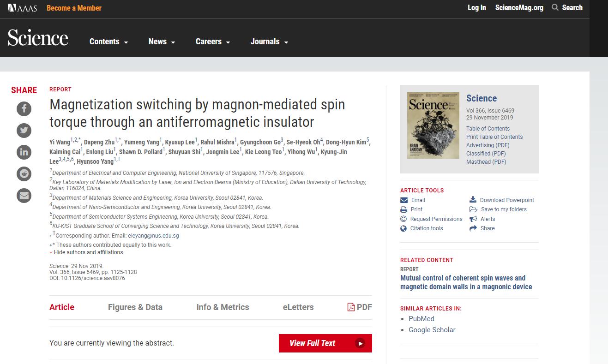The height and width of the screenshot is (364, 608).
Task: Open the Science issue title link
Action: coord(482,98)
